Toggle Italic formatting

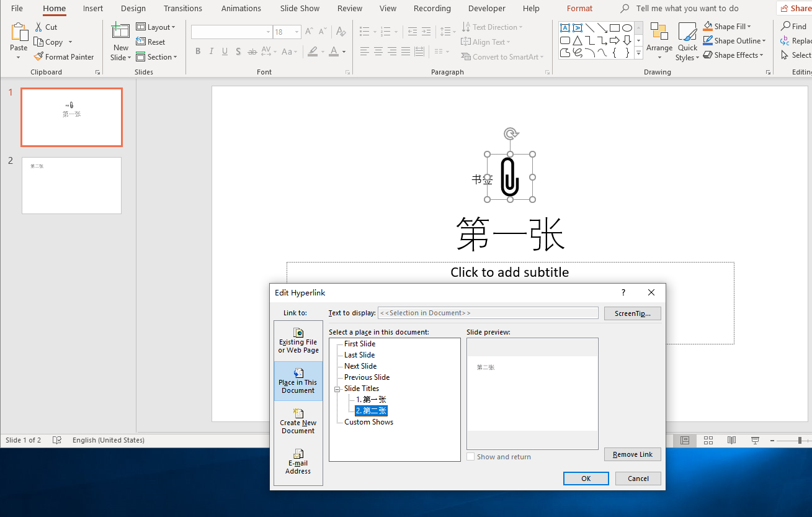(211, 52)
